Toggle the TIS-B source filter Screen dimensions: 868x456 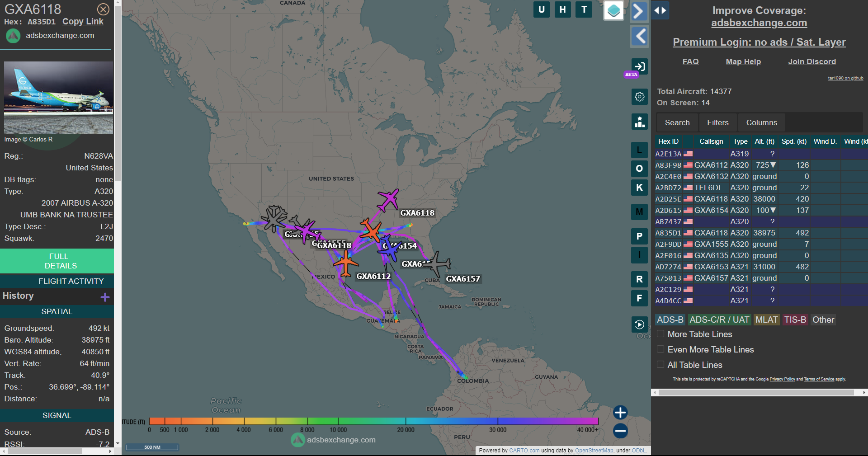795,320
